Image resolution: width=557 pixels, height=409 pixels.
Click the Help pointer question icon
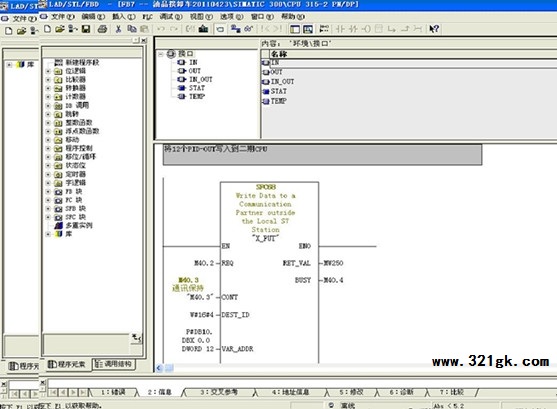[x=434, y=29]
